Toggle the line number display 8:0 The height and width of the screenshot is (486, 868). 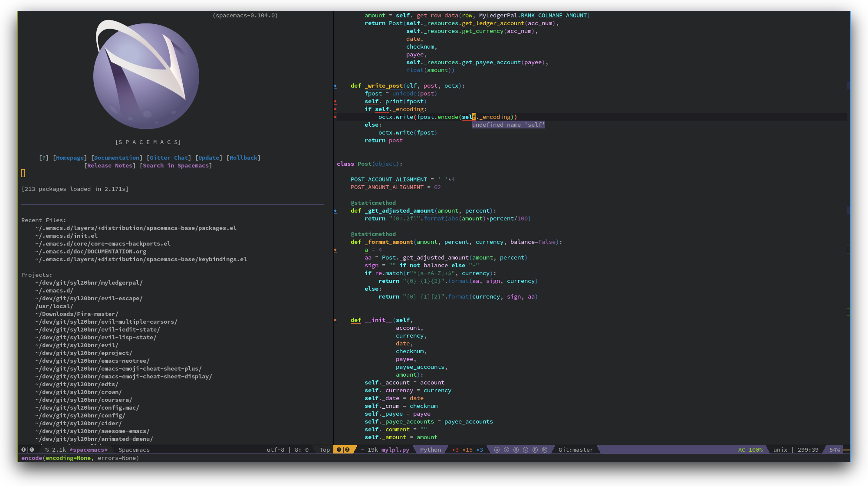click(x=301, y=450)
